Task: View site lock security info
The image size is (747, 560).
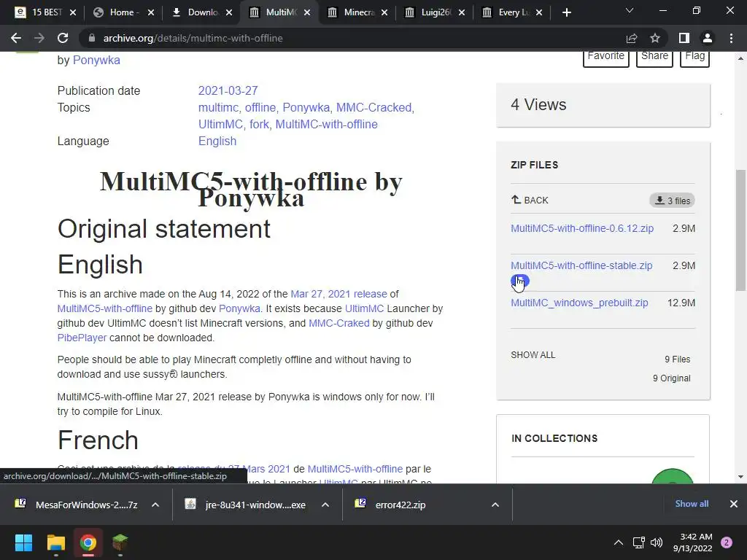Action: 92,38
